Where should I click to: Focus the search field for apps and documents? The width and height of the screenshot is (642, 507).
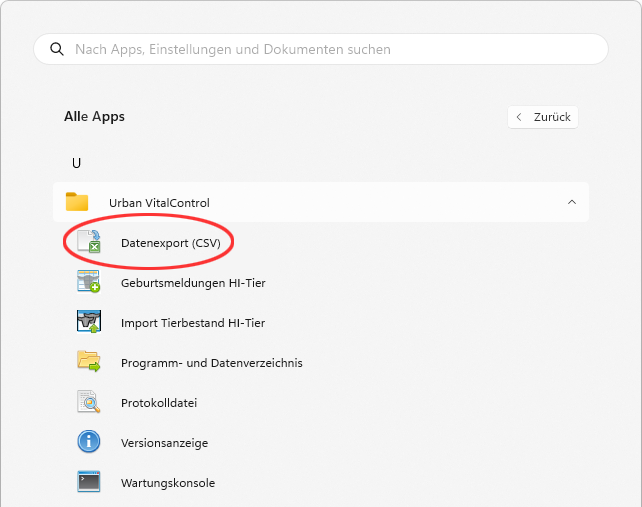[321, 49]
